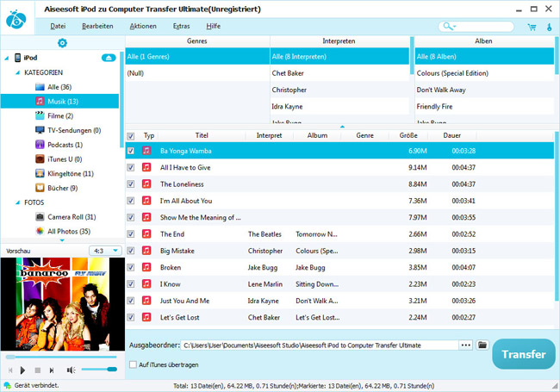Screen dimensions: 560x392
Task: Open the output folder icon
Action: pyautogui.click(x=482, y=345)
